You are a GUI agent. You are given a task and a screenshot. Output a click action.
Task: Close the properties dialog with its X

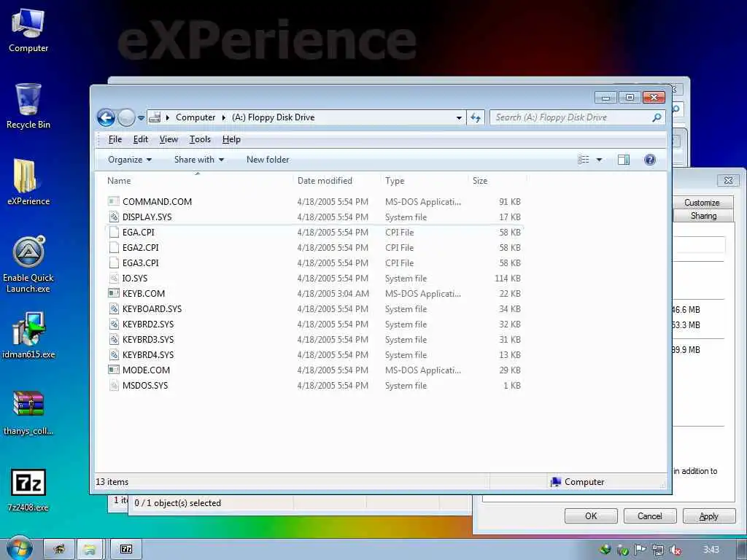(728, 181)
